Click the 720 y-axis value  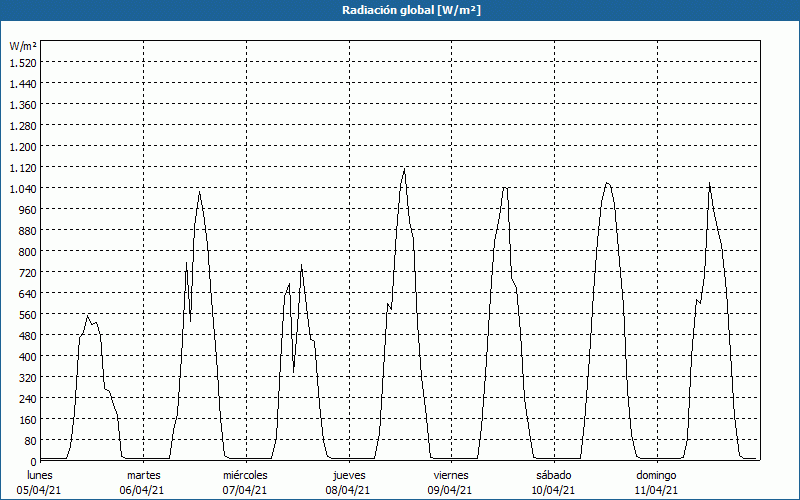click(x=28, y=273)
